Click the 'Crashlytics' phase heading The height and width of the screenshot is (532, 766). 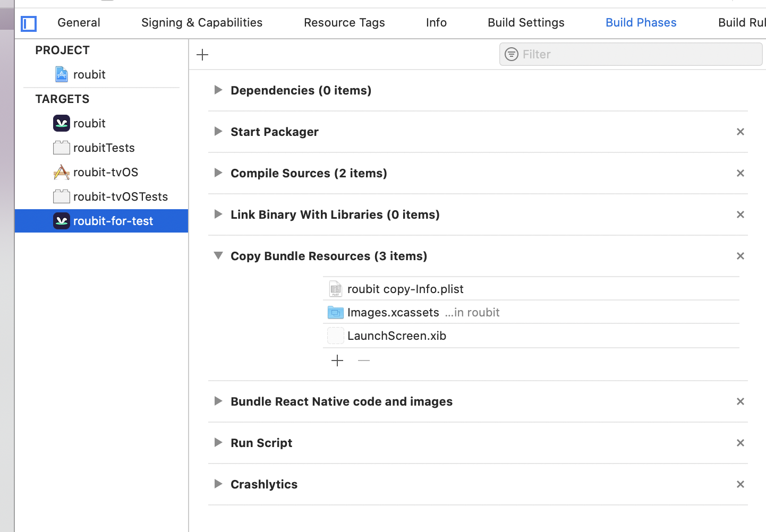pos(264,484)
